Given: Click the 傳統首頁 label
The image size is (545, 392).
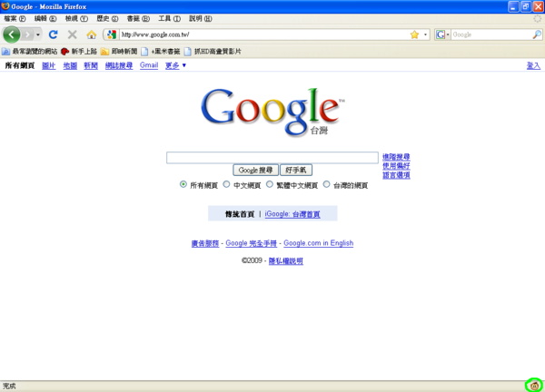Looking at the screenshot, I should pyautogui.click(x=240, y=214).
